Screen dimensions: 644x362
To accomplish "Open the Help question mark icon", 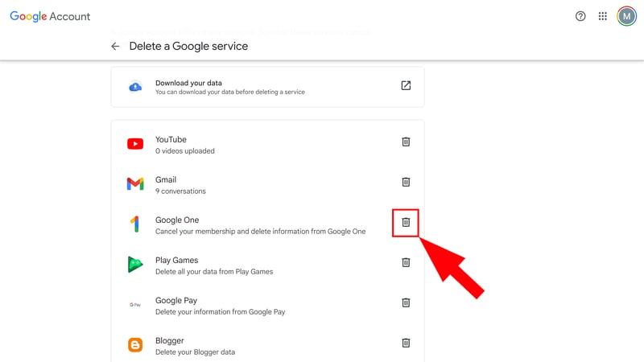I will coord(580,16).
